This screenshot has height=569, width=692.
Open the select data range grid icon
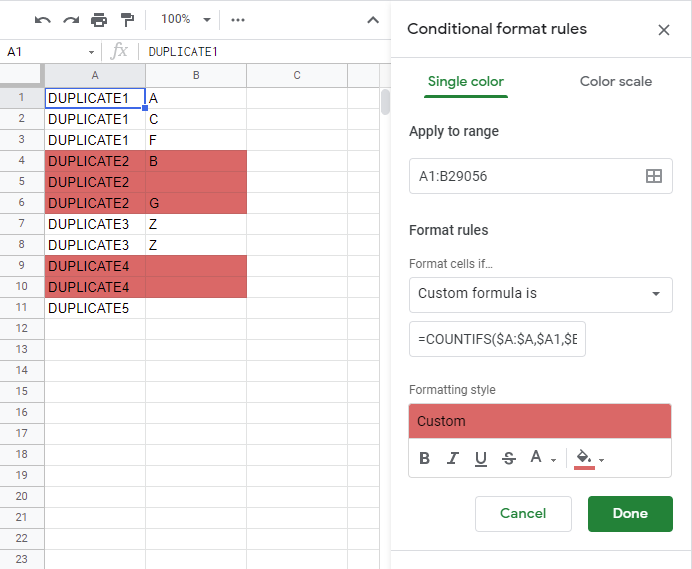click(x=654, y=176)
